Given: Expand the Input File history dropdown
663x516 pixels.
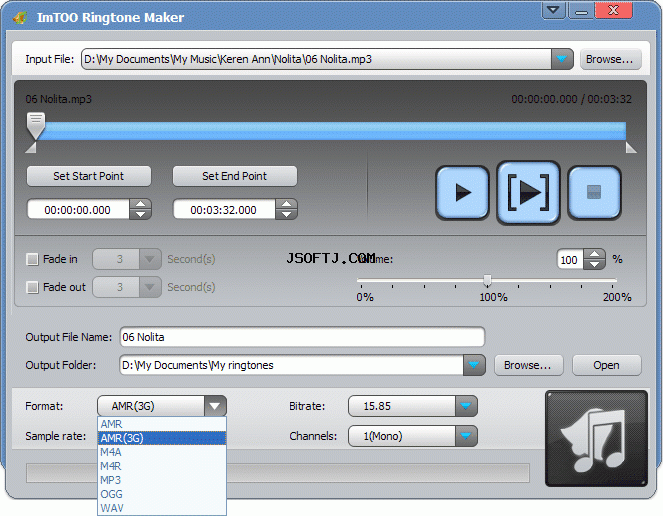Looking at the screenshot, I should point(562,59).
